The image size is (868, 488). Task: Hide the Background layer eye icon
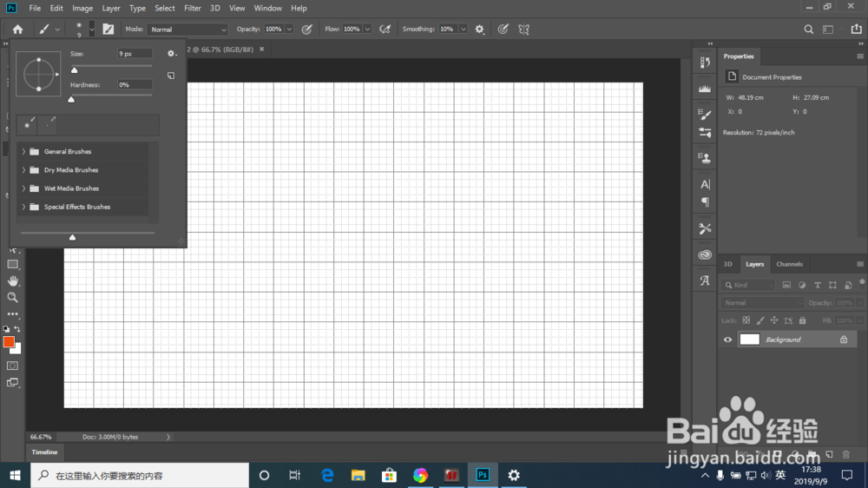click(727, 340)
